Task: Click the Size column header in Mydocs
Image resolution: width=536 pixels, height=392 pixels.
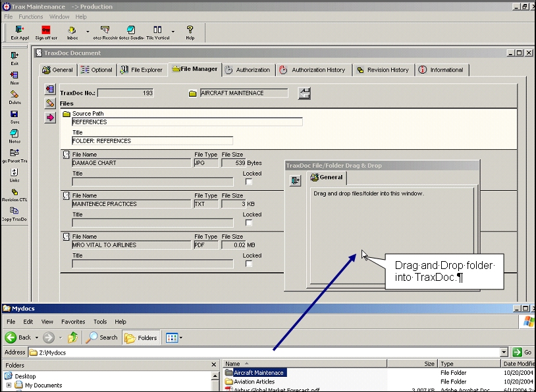Action: [412, 364]
